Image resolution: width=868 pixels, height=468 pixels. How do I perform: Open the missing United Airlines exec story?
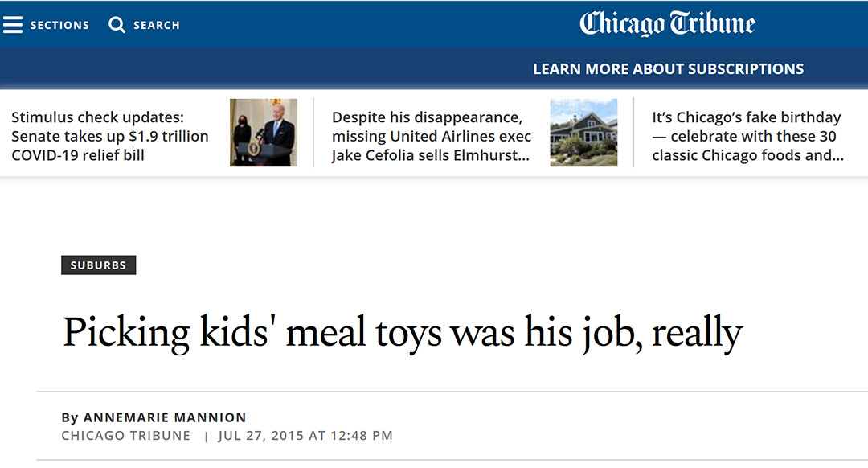[x=432, y=136]
